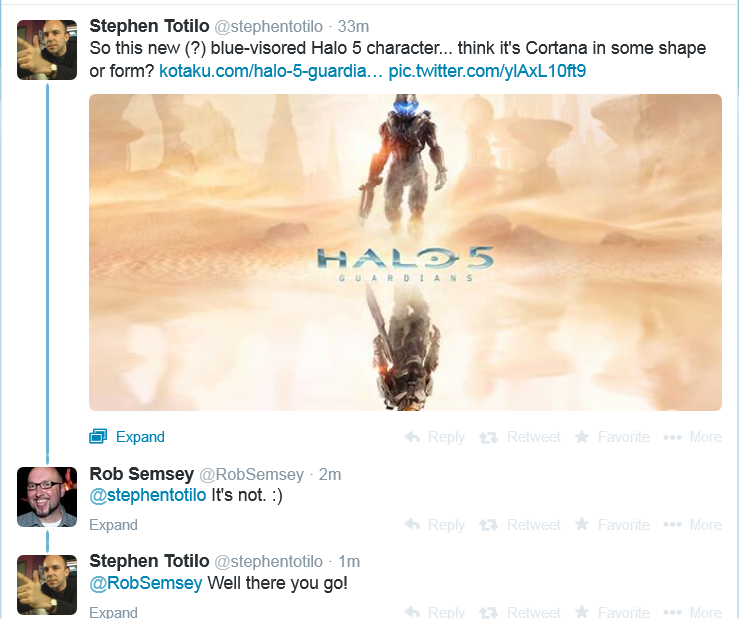The image size is (739, 619).
Task: Expand the Halo 5 image tweet
Action: click(127, 437)
